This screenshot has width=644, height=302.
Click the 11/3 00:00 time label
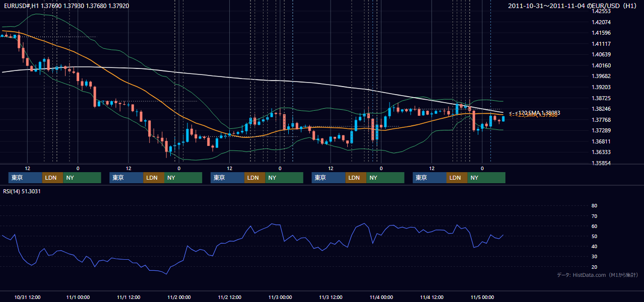pos(280,297)
